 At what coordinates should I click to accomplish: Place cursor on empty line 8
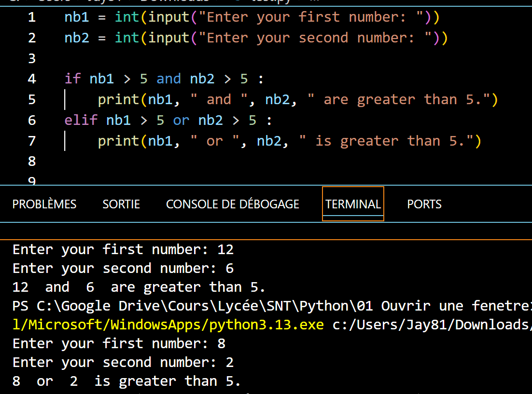[193, 161]
